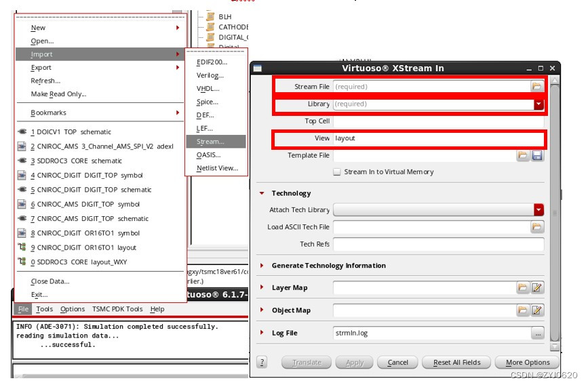Enable Stream In to Virtual Memory checkbox

point(337,171)
